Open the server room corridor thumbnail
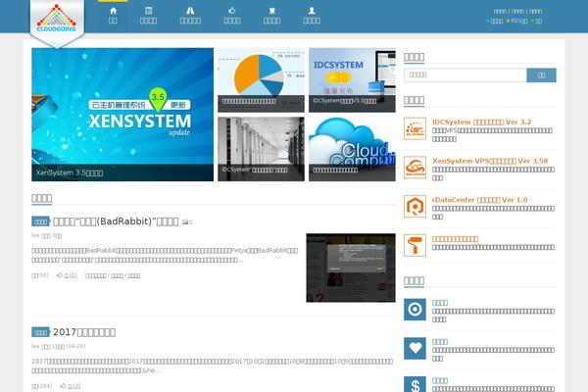Image resolution: width=588 pixels, height=392 pixels. [261, 149]
